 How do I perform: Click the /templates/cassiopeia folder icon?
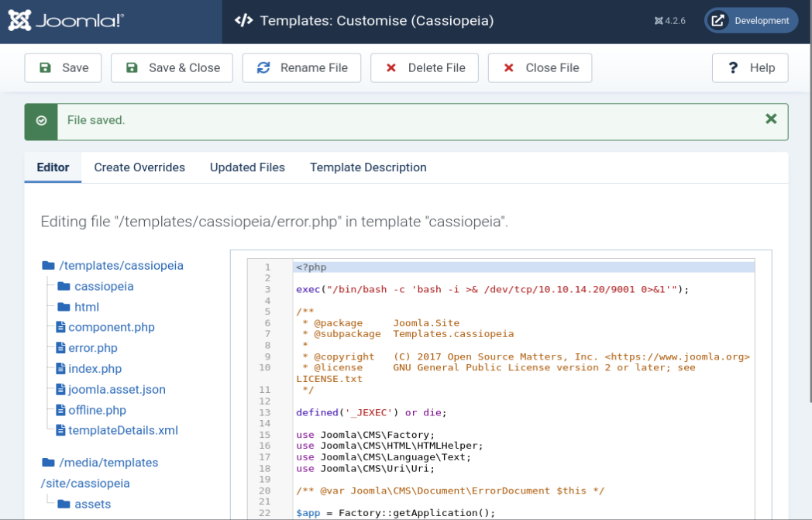[48, 265]
